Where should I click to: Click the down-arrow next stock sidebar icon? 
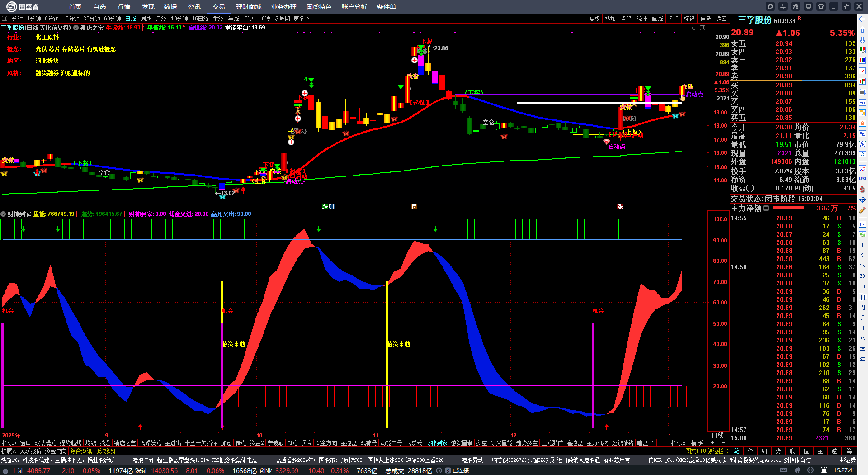(863, 40)
